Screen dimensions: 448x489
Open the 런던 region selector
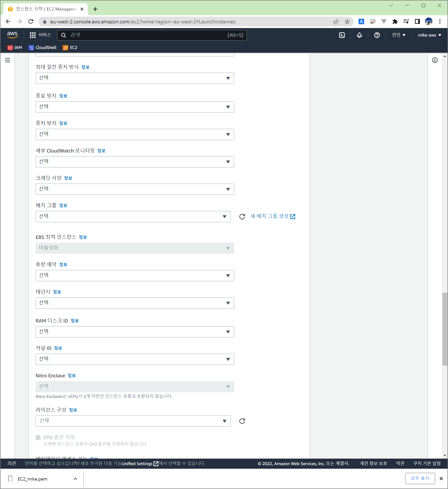click(399, 35)
